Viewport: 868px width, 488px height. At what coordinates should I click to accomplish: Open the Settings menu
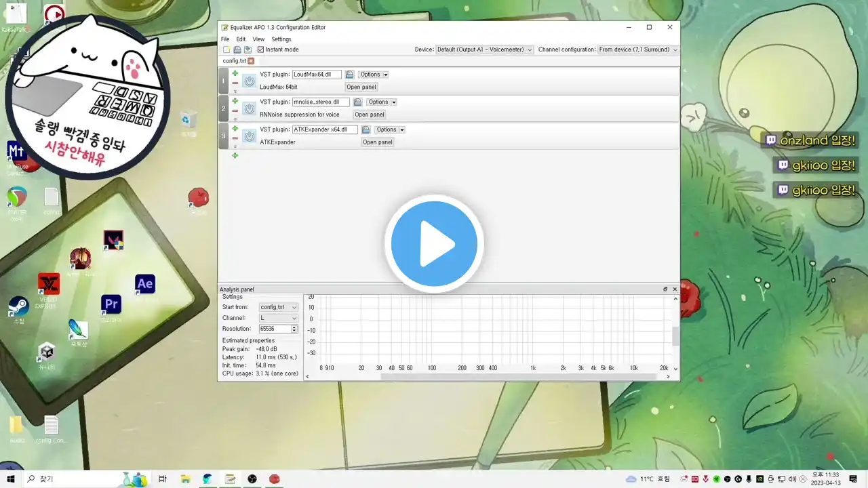tap(281, 39)
